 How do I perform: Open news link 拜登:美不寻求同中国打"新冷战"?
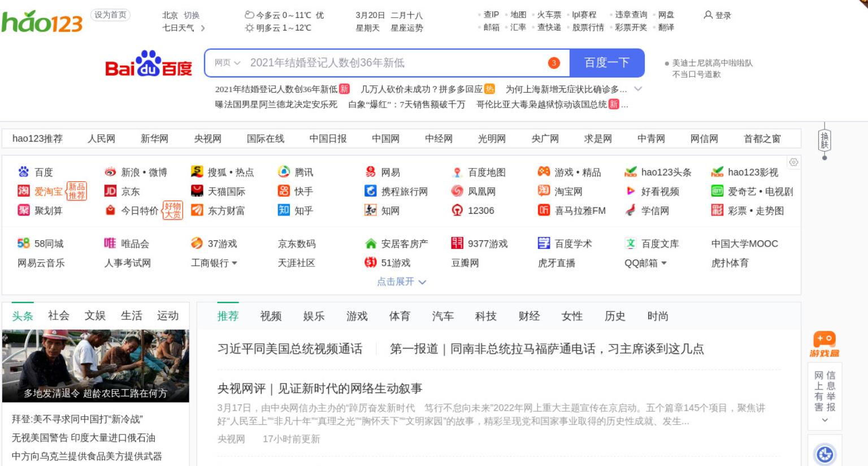77,419
